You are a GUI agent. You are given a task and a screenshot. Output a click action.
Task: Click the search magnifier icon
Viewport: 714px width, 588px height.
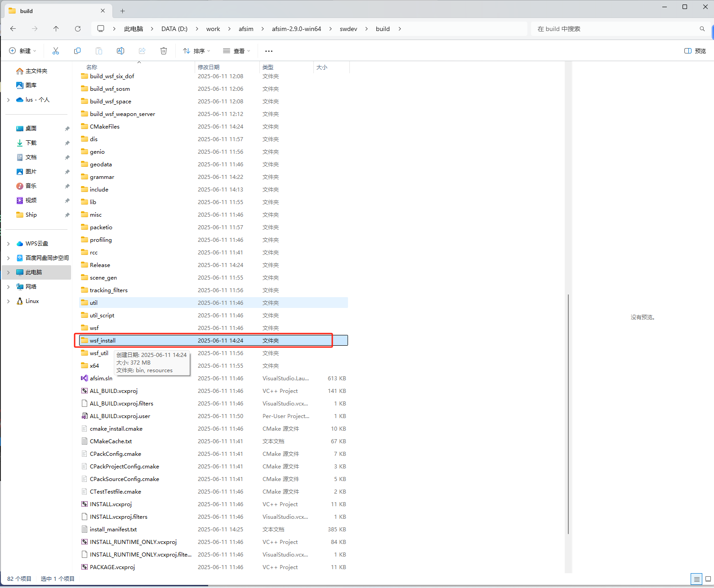coord(702,29)
